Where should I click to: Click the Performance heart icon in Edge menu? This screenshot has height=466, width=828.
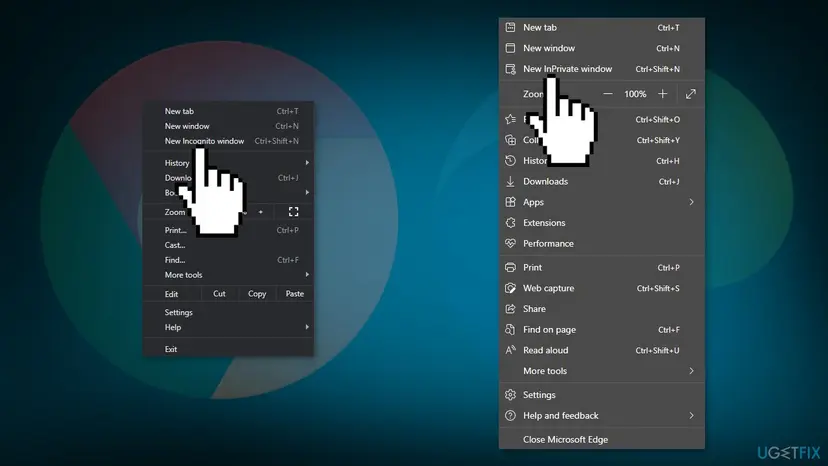510,243
